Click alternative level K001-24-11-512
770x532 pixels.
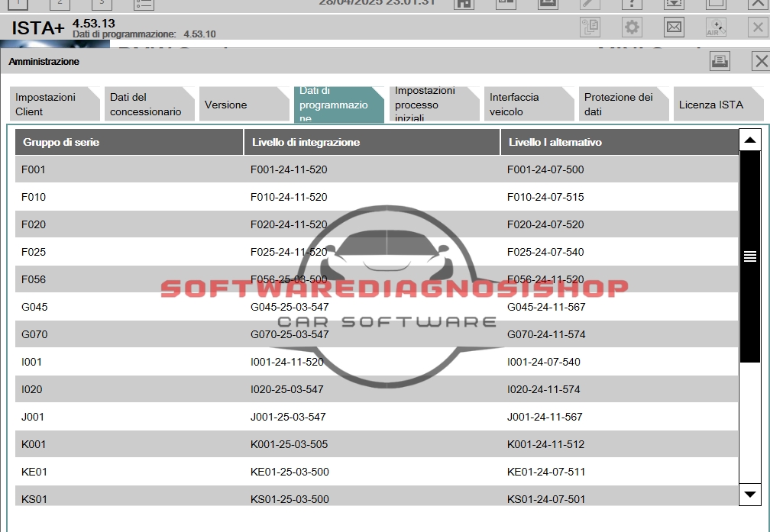tap(545, 444)
